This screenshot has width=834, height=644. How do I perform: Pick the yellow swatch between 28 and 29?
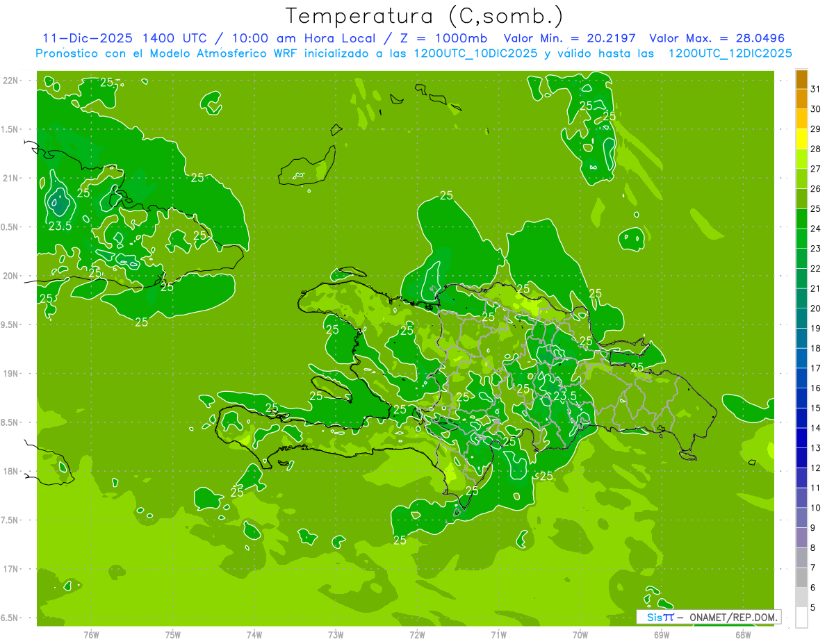(801, 139)
